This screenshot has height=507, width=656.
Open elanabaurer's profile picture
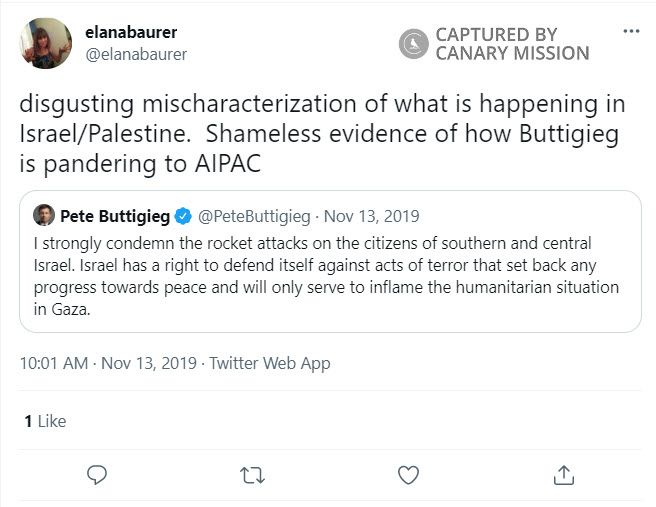[46, 43]
